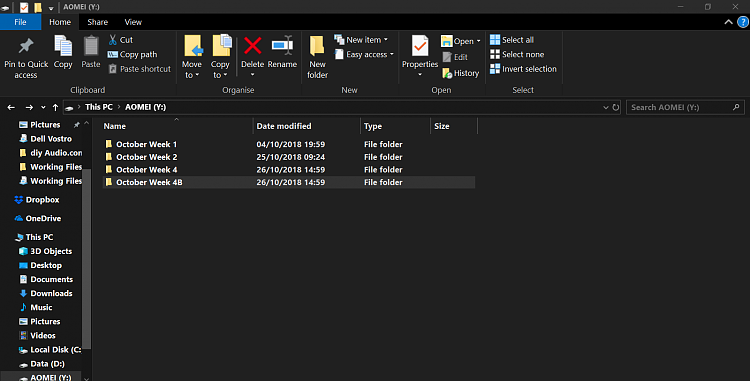Expand the address bar history dropdown

pyautogui.click(x=606, y=108)
